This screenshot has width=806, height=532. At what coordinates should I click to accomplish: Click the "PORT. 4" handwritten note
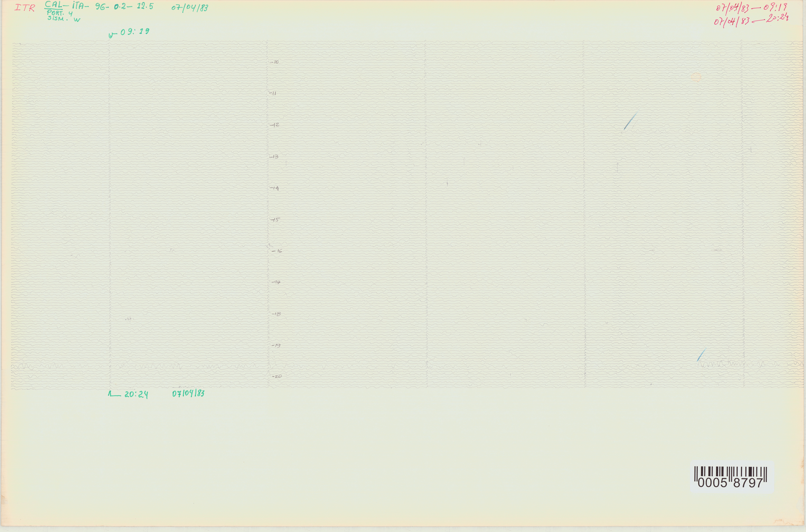point(60,14)
